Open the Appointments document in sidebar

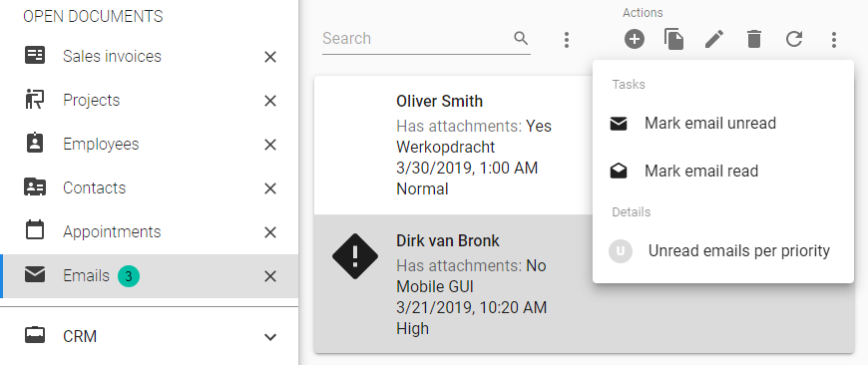[x=112, y=231]
